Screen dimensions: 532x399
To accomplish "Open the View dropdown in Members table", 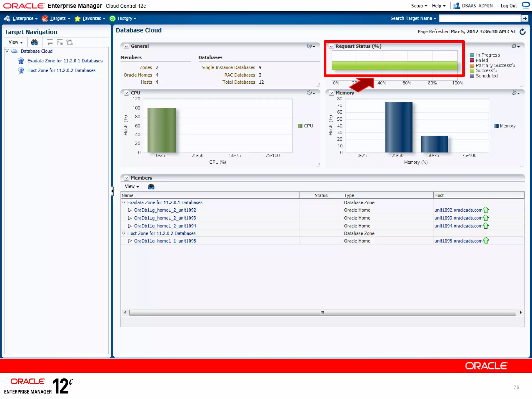I will (x=132, y=187).
